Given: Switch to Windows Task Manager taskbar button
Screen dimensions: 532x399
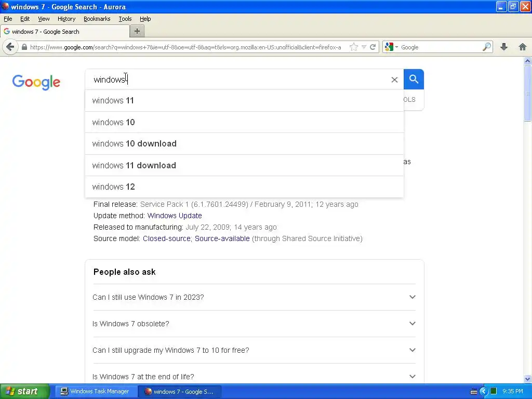Looking at the screenshot, I should [x=96, y=392].
